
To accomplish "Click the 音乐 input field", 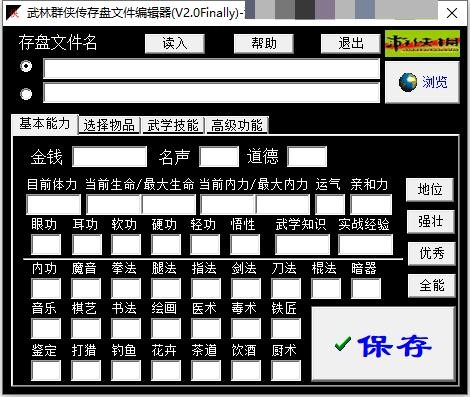I will pyautogui.click(x=46, y=328).
